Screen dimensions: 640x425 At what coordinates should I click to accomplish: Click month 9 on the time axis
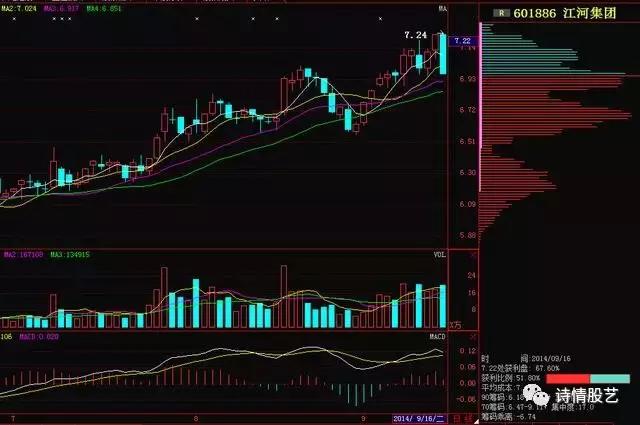[364, 418]
